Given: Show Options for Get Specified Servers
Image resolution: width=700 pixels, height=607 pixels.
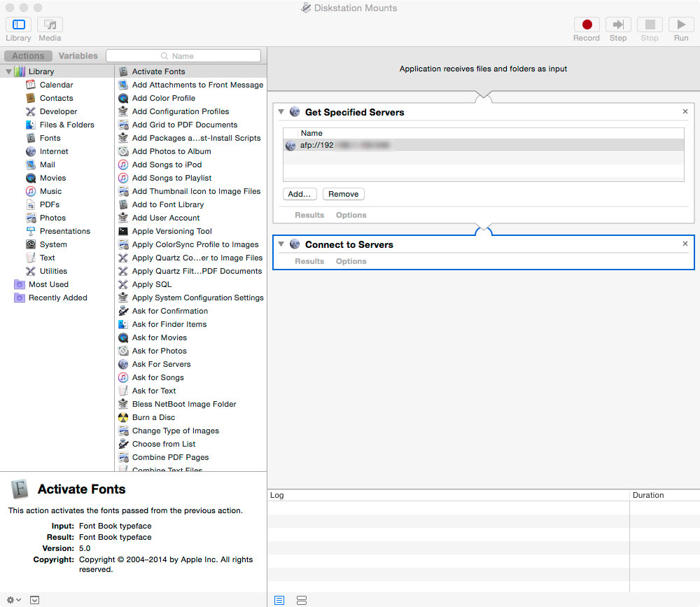Looking at the screenshot, I should [351, 216].
